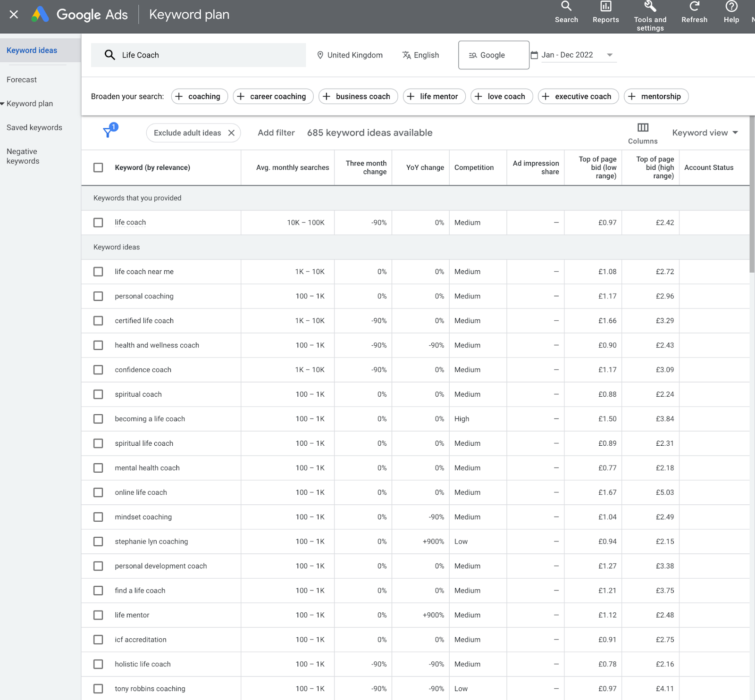Screen dimensions: 755x700
Task: Click the Life Coach keyword search field
Action: click(x=198, y=55)
